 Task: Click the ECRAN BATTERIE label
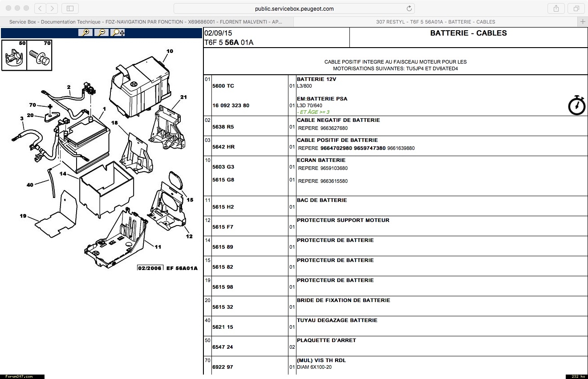coord(321,160)
